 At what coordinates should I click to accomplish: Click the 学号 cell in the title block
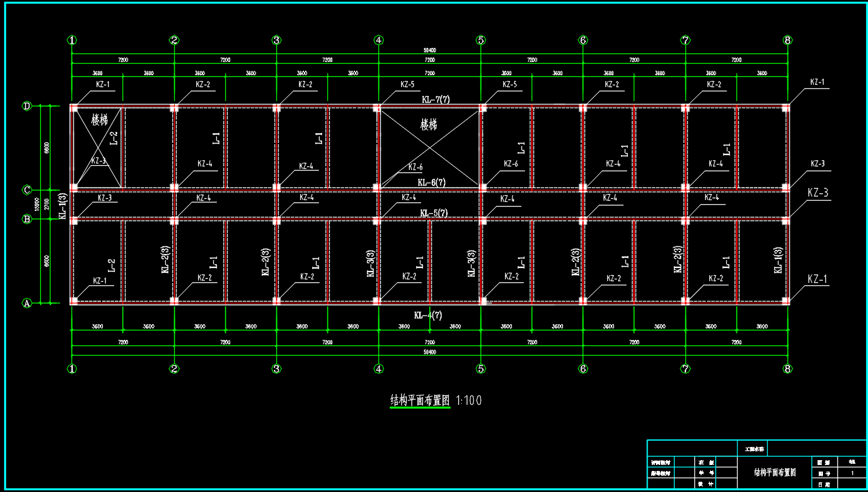[x=706, y=473]
